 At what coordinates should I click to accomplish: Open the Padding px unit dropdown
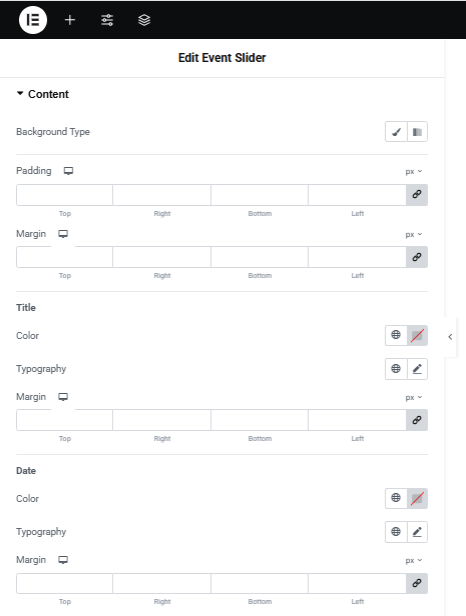click(x=414, y=171)
